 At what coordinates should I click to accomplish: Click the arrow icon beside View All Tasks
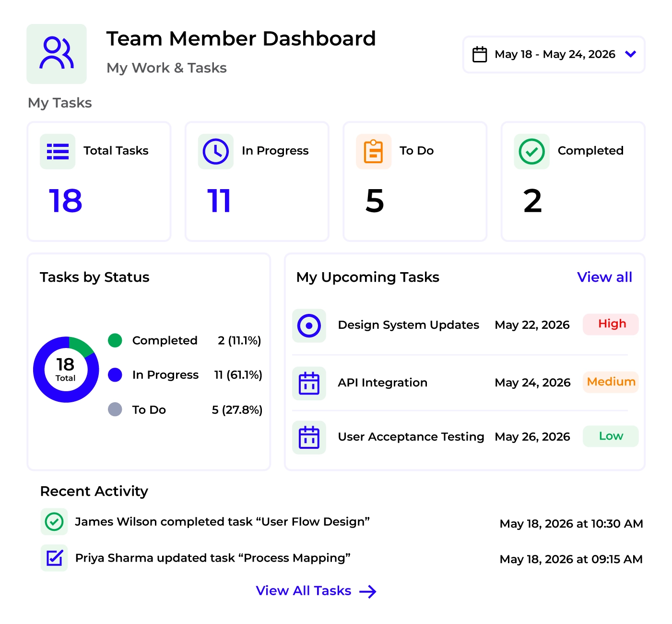pyautogui.click(x=368, y=592)
